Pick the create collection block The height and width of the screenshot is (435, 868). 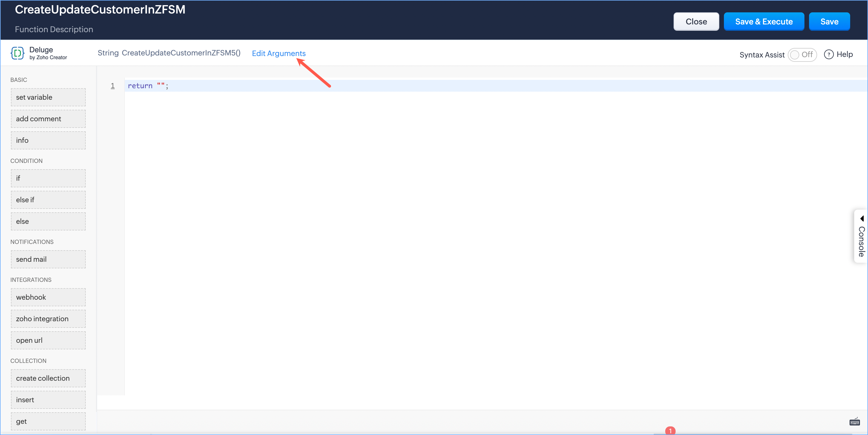click(x=48, y=378)
